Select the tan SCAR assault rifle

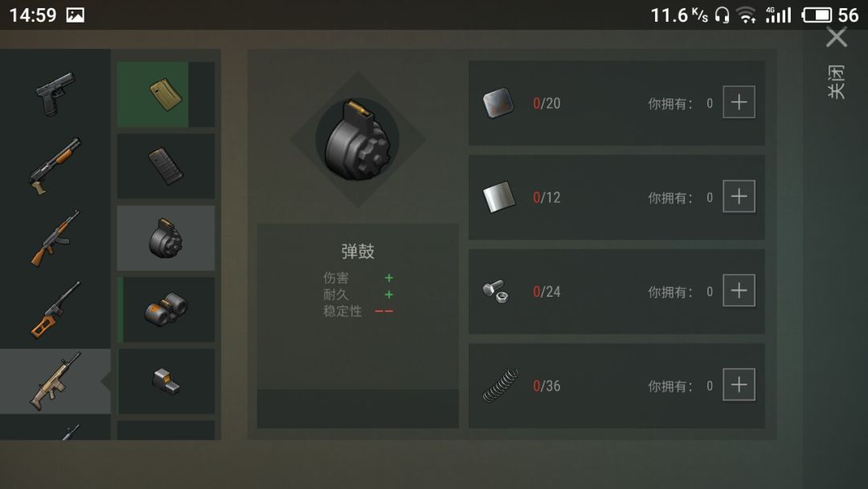pyautogui.click(x=55, y=381)
